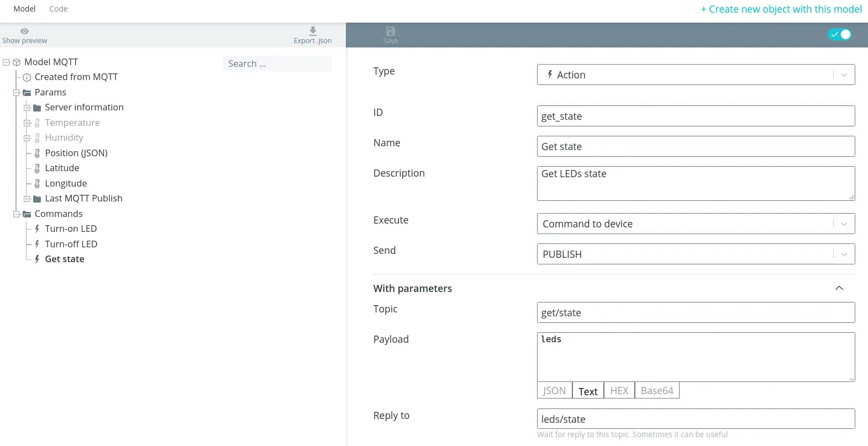868x446 pixels.
Task: Click the lightning icon beside Turn-on LED
Action: pyautogui.click(x=37, y=229)
